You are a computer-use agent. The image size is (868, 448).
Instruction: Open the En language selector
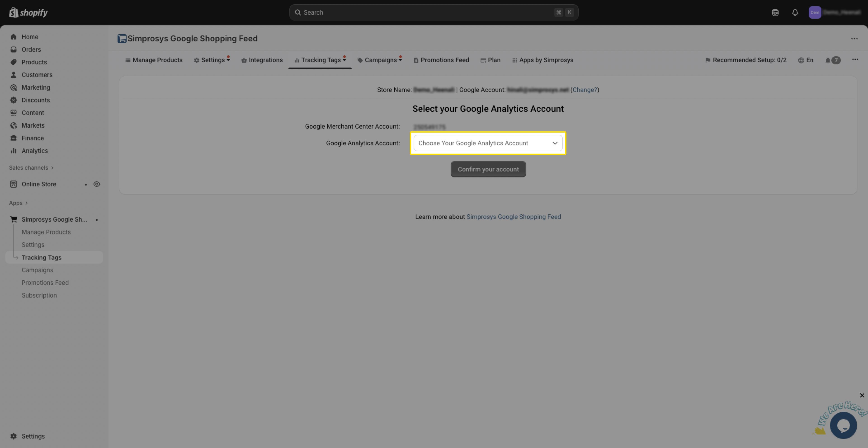tap(806, 60)
